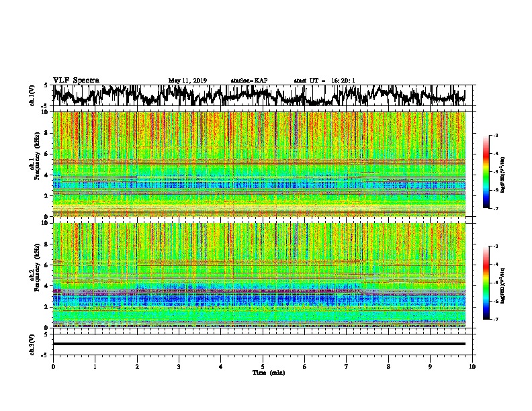Click time axis tick label "7"
Image resolution: width=532 pixels, height=411 pixels.
tap(347, 367)
